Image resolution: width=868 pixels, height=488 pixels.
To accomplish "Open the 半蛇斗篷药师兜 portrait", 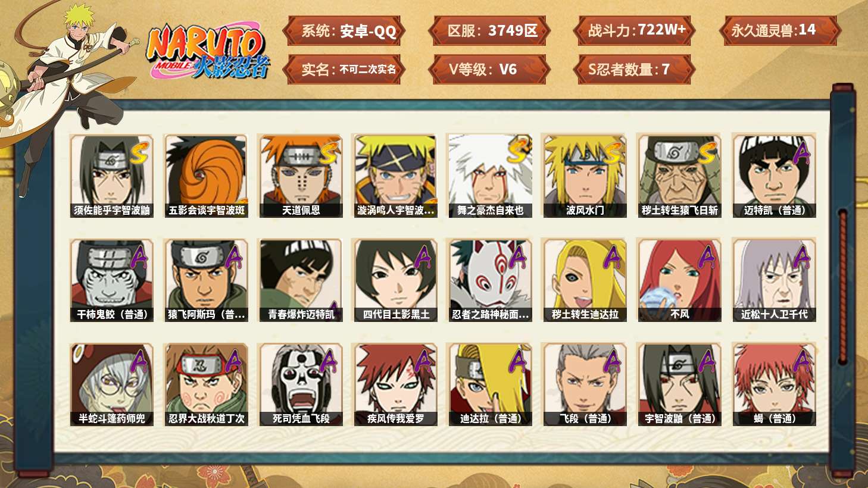I will (x=111, y=384).
